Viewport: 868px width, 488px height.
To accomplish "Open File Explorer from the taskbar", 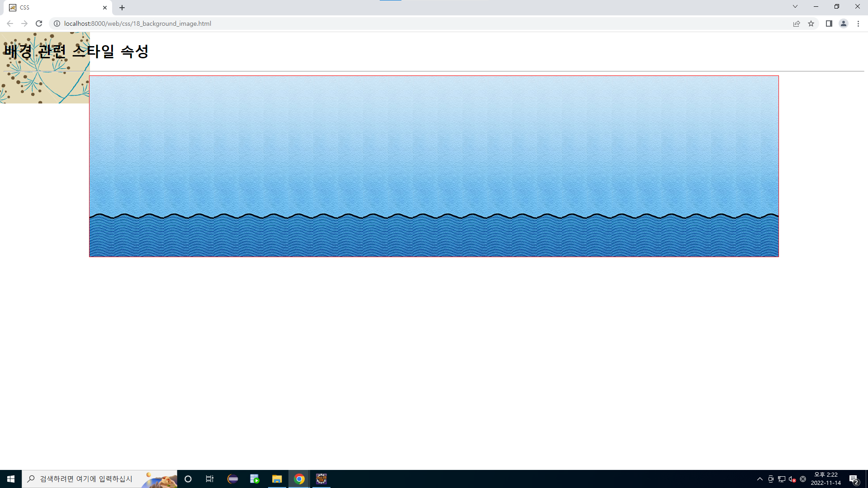I will coord(277,479).
